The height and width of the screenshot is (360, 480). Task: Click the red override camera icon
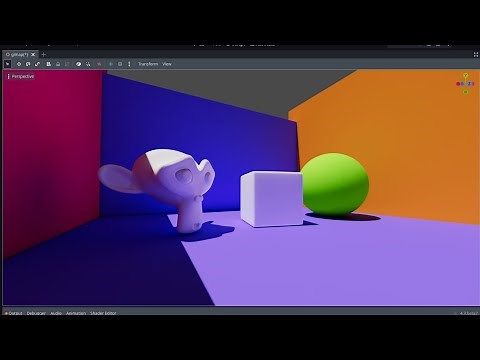tap(99, 64)
